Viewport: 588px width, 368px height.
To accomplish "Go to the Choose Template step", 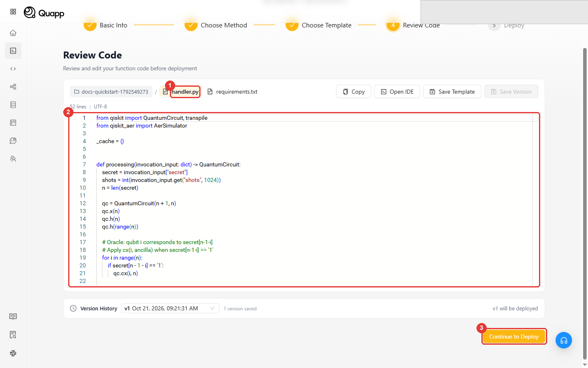I will click(x=318, y=25).
